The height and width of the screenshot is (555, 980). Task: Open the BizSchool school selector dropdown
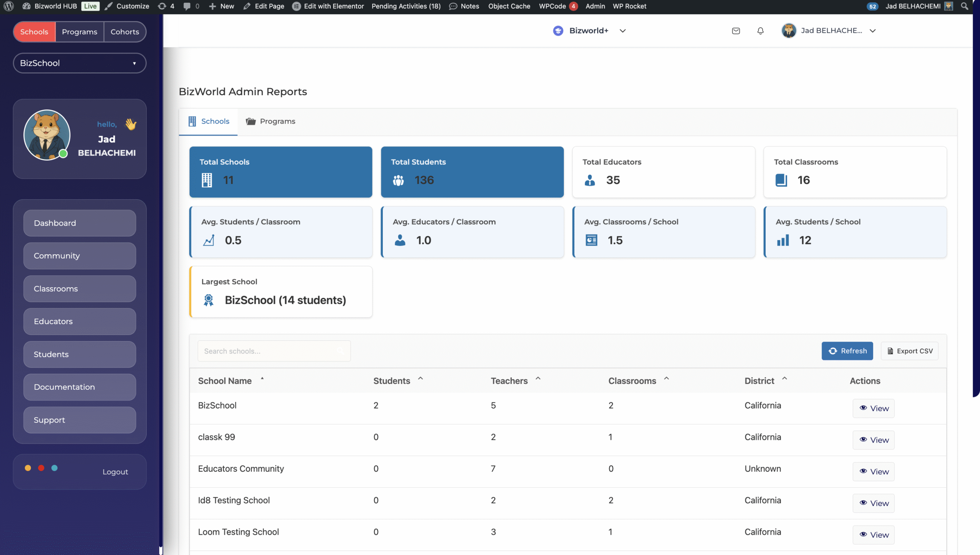point(80,63)
